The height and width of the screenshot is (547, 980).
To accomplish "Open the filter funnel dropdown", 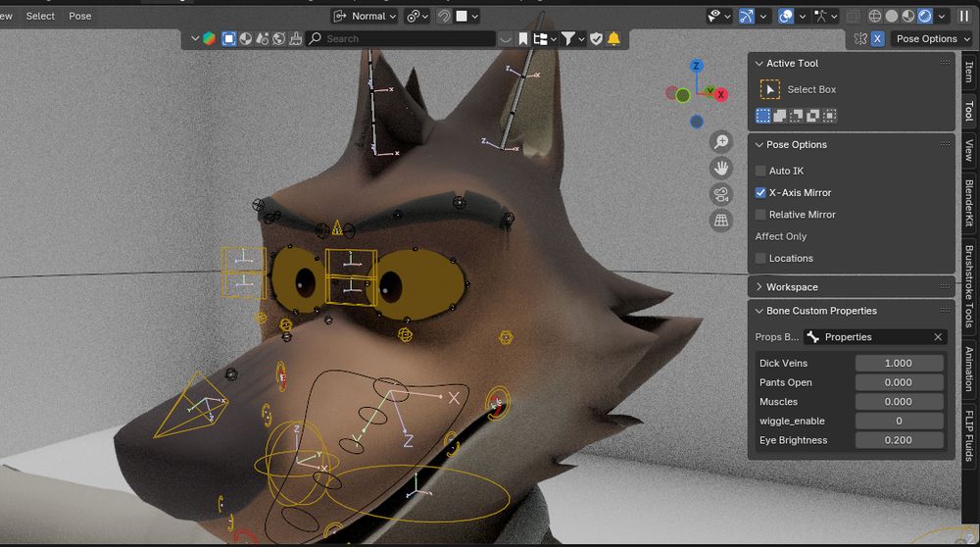I will tap(572, 39).
